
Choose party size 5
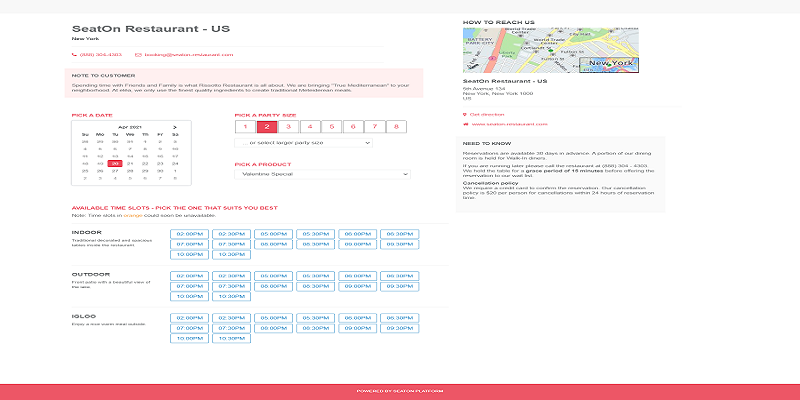click(332, 127)
